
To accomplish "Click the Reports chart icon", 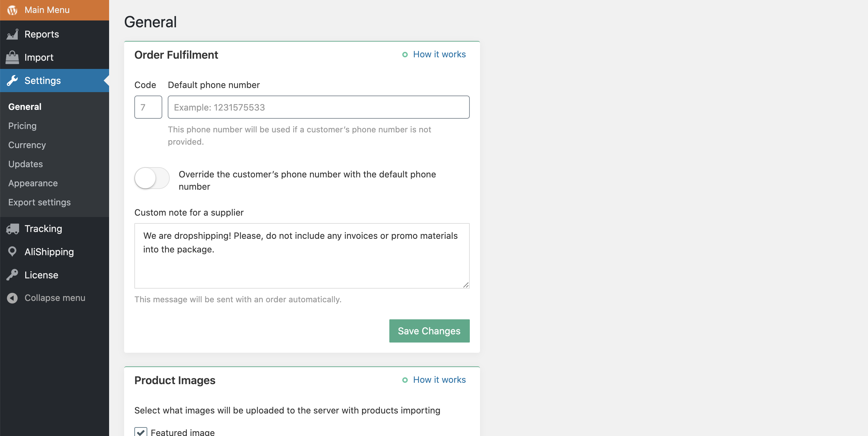I will 13,34.
